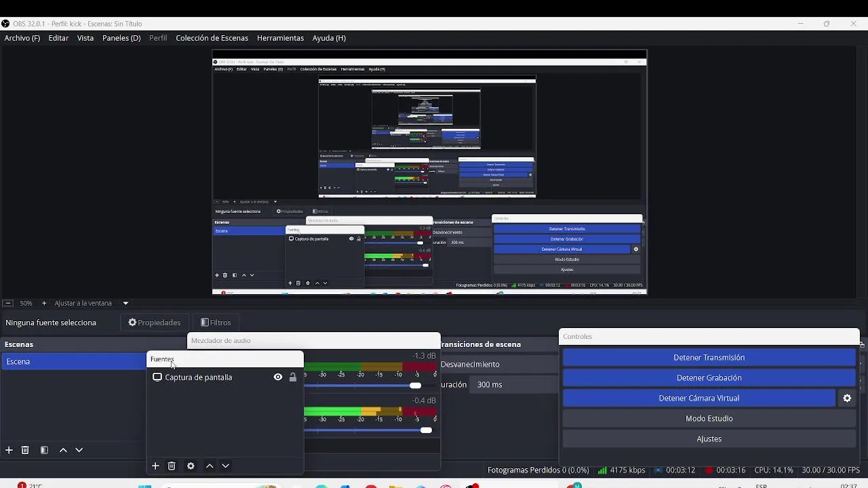The width and height of the screenshot is (868, 488).
Task: Zoom in the preview with the plus icon
Action: (44, 304)
